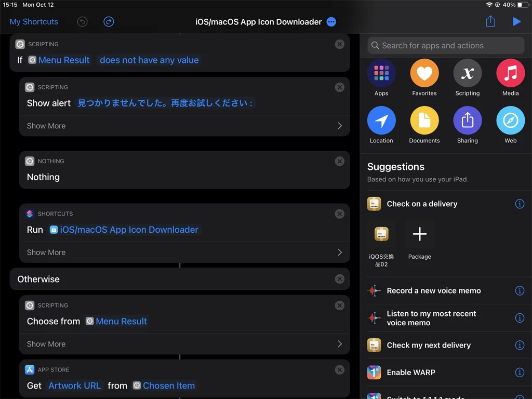Tap the redo arrow icon
Image resolution: width=532 pixels, height=399 pixels.
[109, 22]
